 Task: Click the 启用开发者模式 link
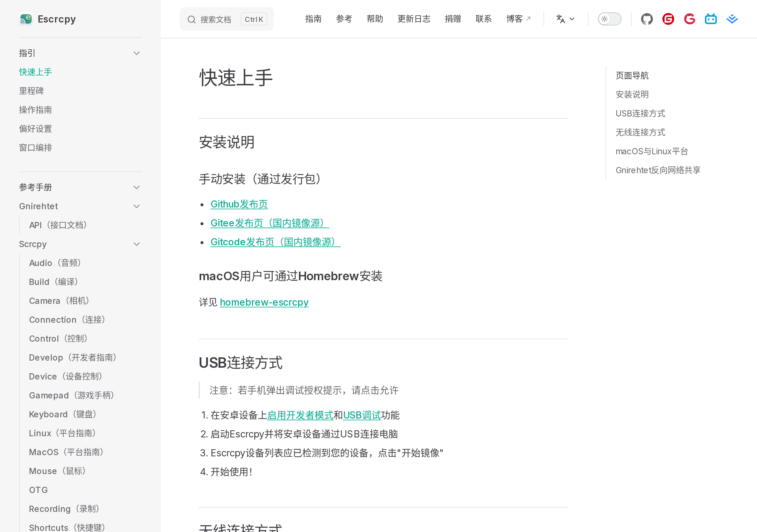click(x=300, y=415)
